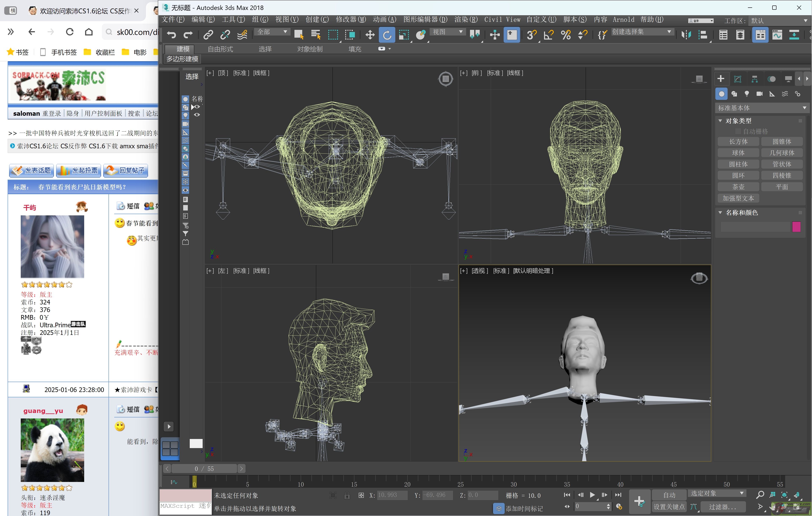
Task: Switch to the 自由形式 ribbon tab
Action: click(x=220, y=49)
